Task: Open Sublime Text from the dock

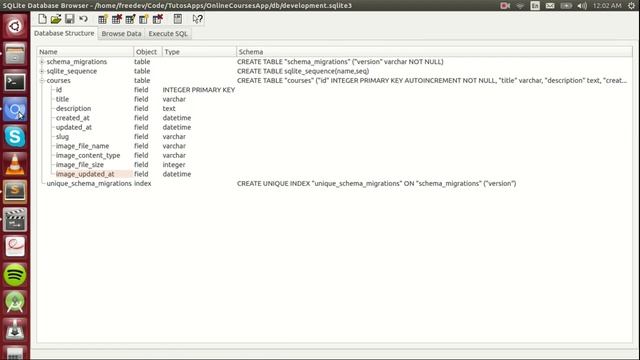Action: pyautogui.click(x=15, y=192)
